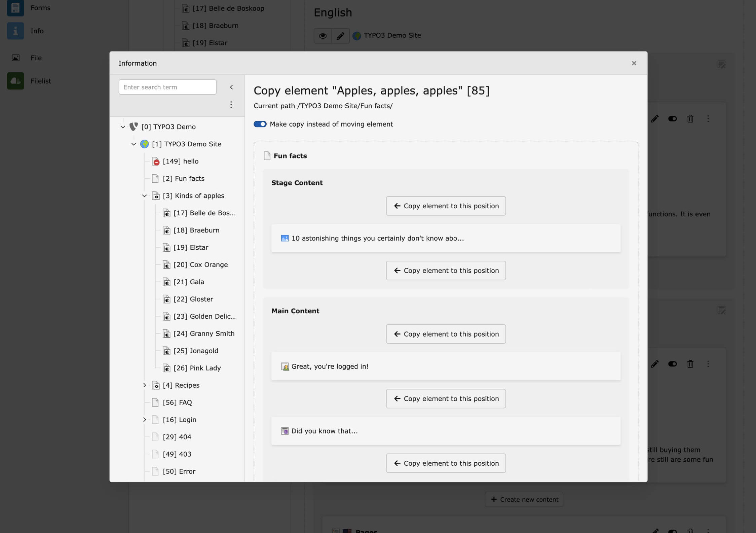Click the login form icon beside 'Great, you're logged in!'
Screen dimensions: 756x533
[285, 366]
